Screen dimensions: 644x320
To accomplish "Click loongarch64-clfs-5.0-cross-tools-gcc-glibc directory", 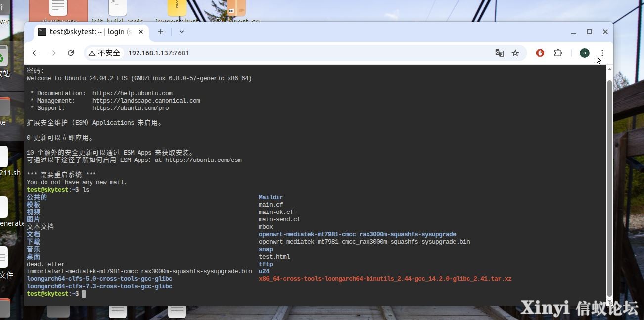I will 99,279.
